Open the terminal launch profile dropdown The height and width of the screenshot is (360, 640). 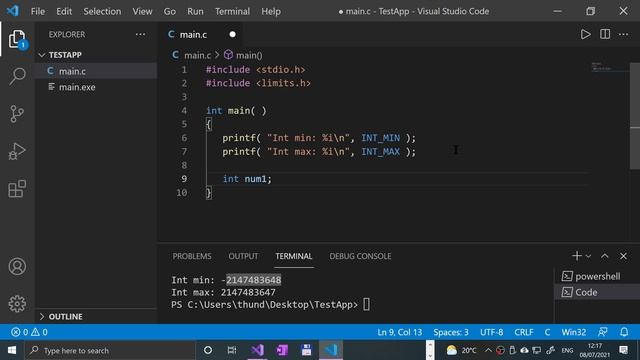point(588,256)
